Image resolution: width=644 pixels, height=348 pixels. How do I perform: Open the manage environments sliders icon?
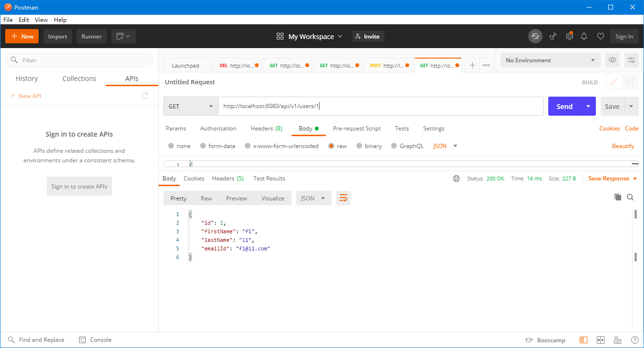click(x=632, y=60)
